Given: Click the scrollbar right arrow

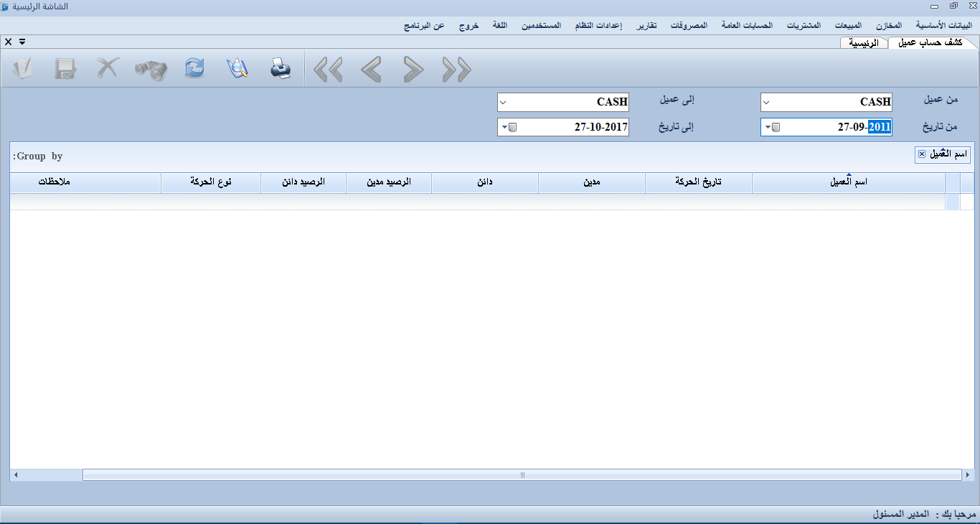Looking at the screenshot, I should pos(969,475).
